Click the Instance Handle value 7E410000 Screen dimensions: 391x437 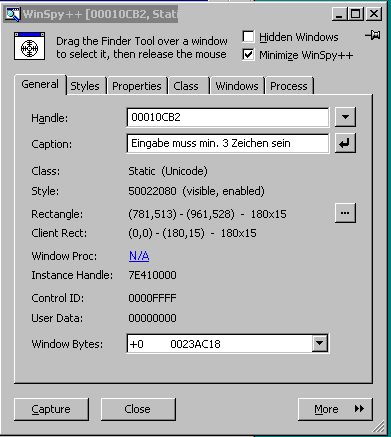pos(152,275)
